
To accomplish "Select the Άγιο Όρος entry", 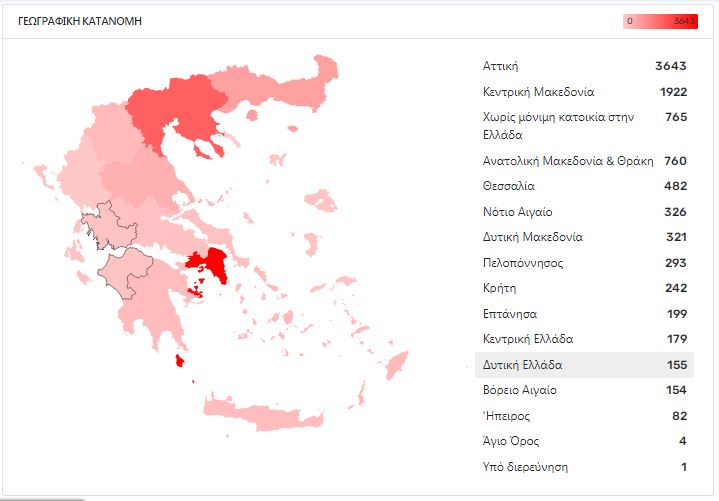I will pyautogui.click(x=584, y=441).
